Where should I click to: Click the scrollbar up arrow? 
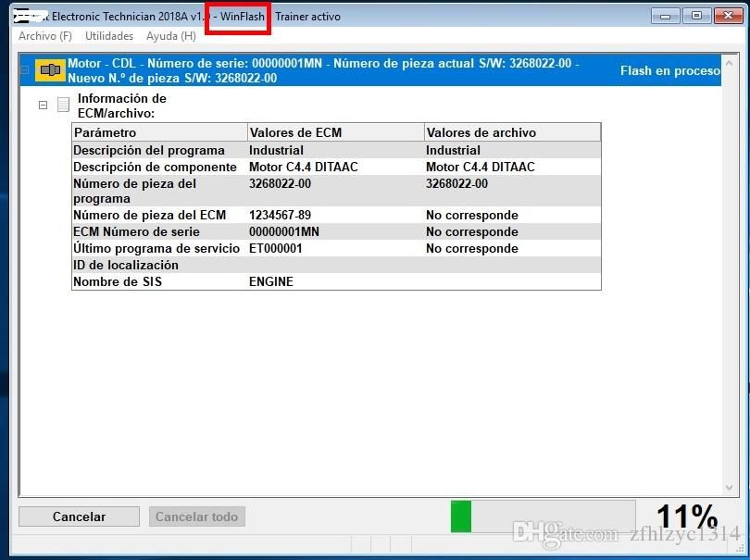729,63
